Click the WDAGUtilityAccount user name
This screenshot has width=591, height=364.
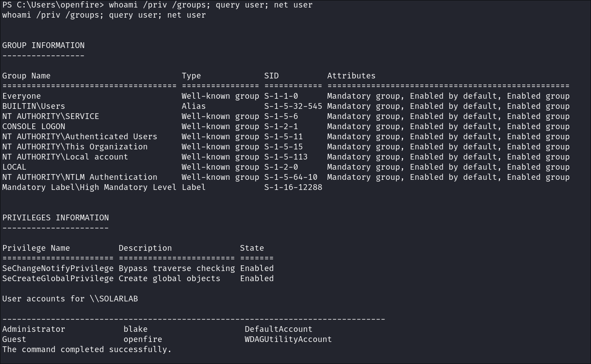point(288,339)
